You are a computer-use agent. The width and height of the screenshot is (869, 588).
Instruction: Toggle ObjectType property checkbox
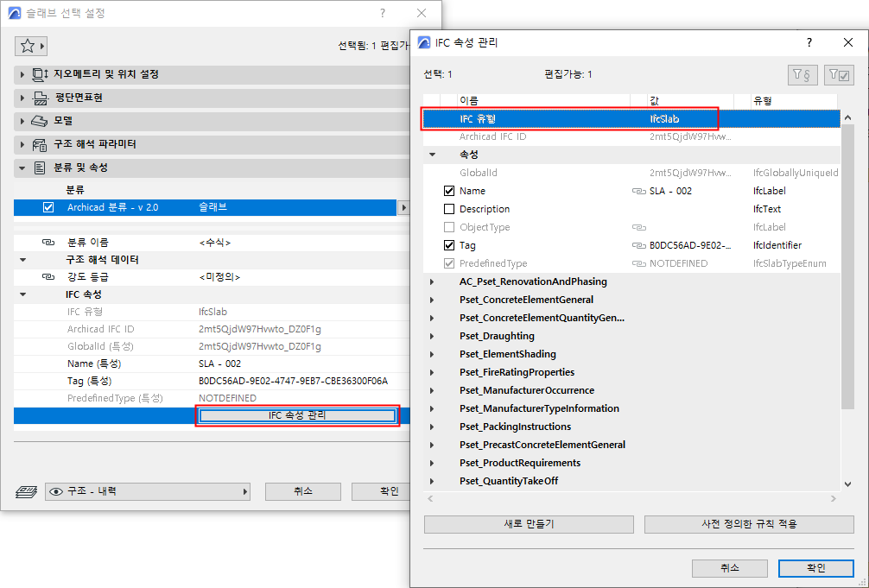[449, 227]
